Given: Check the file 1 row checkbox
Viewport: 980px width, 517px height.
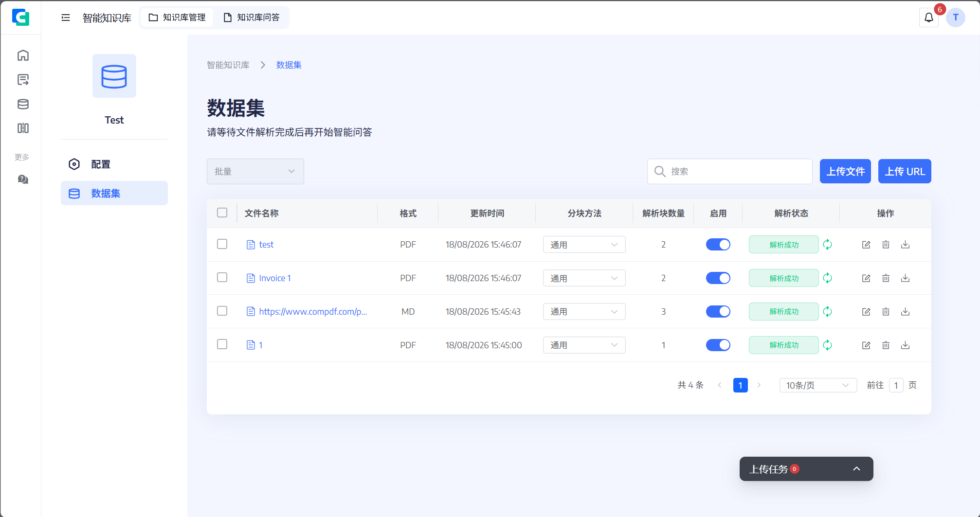Looking at the screenshot, I should point(222,344).
